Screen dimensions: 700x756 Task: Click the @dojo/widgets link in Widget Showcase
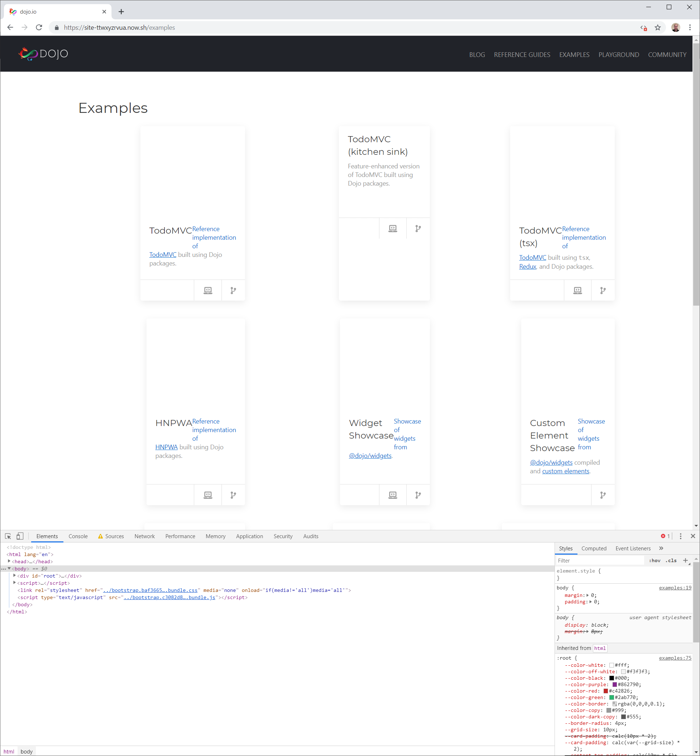[370, 456]
